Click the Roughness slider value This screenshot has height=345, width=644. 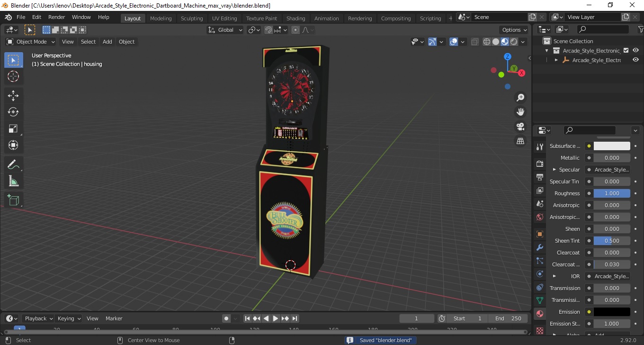pos(612,193)
